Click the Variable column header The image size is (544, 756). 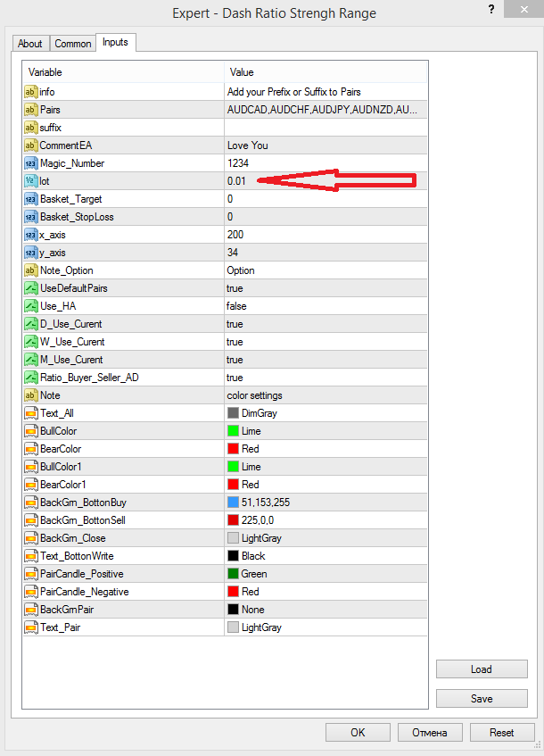click(x=123, y=72)
